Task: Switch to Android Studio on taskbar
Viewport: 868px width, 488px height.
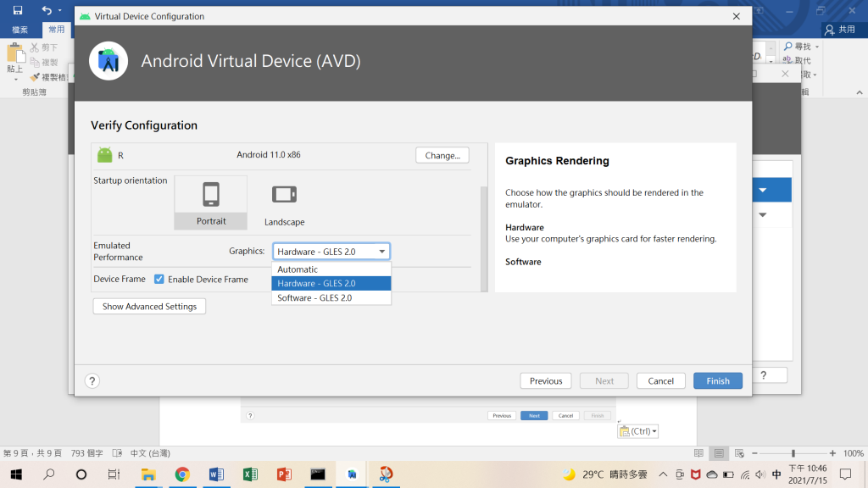Action: (x=352, y=474)
